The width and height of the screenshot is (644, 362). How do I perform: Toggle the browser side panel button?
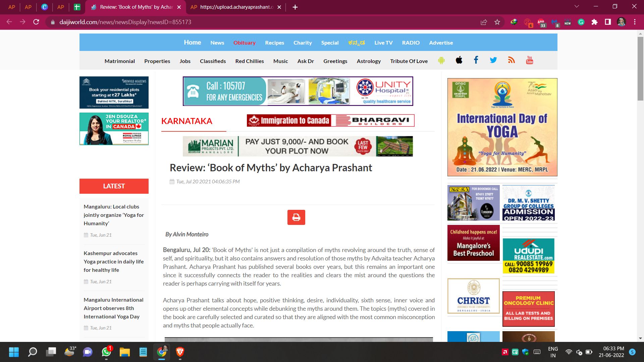(607, 22)
